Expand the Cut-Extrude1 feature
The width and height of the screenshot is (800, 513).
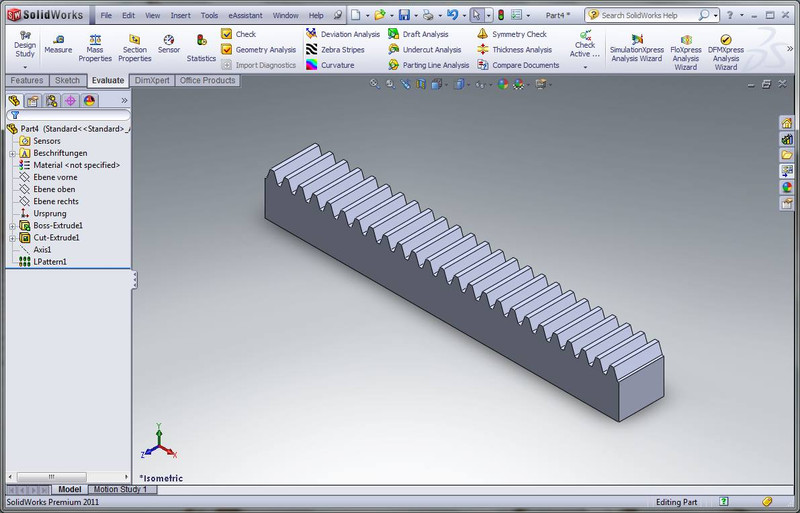tap(12, 238)
